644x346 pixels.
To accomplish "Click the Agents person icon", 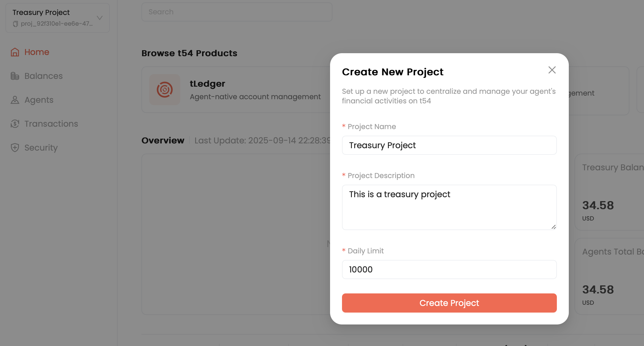I will coord(15,100).
